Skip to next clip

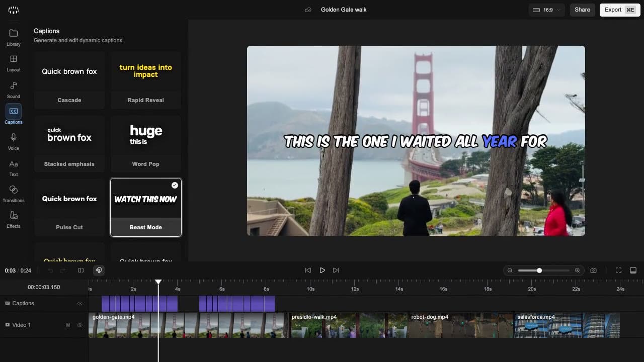pyautogui.click(x=336, y=270)
